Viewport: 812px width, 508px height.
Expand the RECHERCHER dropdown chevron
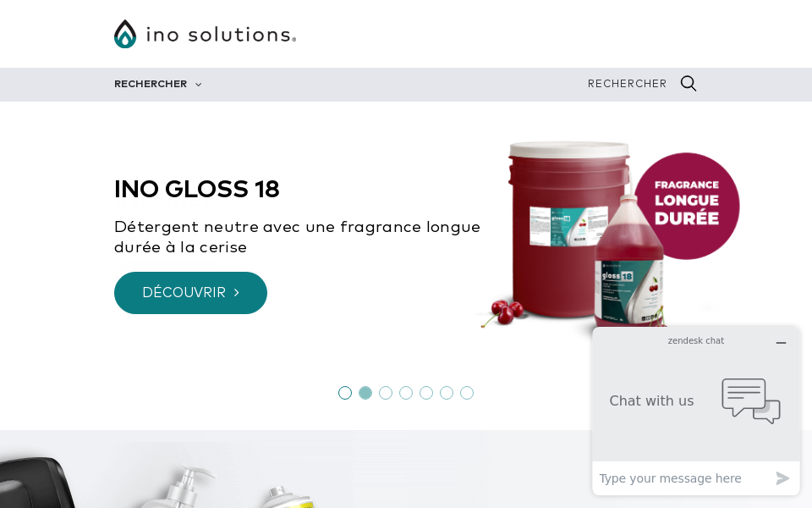(x=198, y=85)
